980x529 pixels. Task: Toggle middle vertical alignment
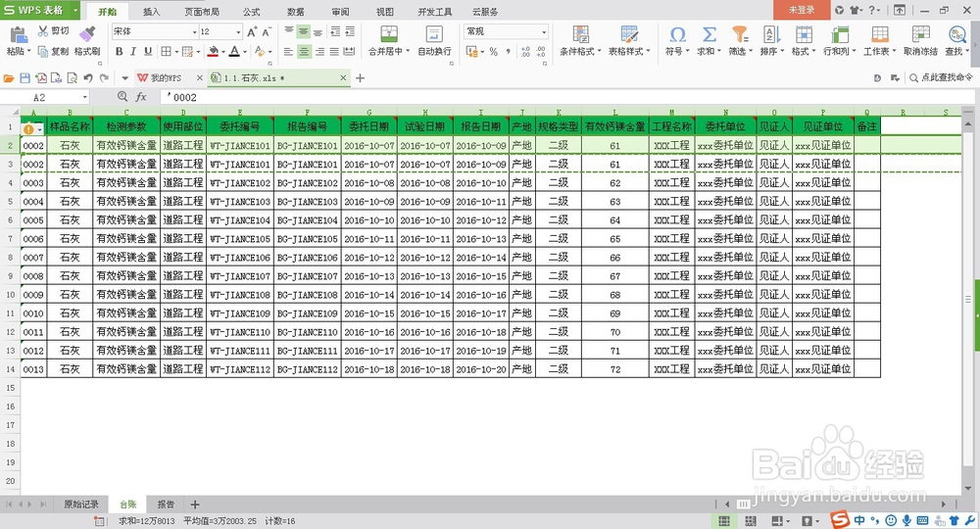(304, 31)
